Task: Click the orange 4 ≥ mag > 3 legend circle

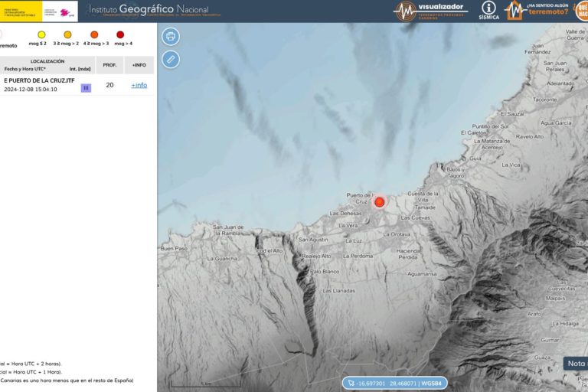Action: click(x=94, y=35)
